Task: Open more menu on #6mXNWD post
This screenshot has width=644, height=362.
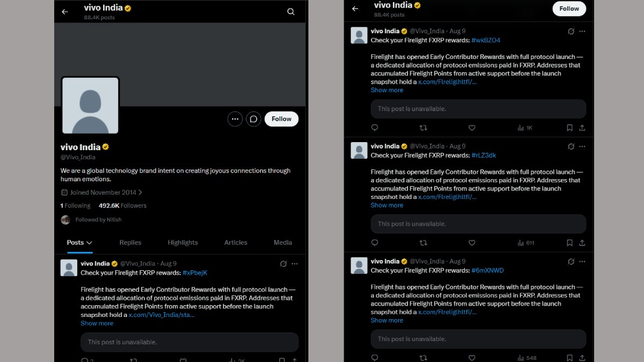Action: [582, 262]
